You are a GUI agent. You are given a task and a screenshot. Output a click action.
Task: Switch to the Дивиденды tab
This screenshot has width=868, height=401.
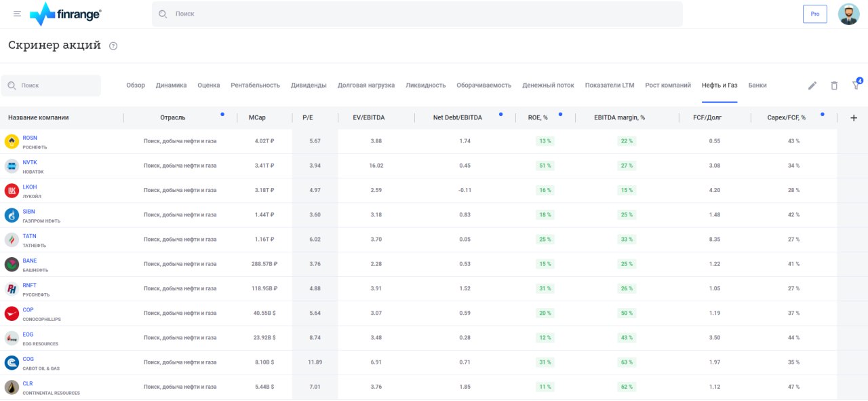(309, 85)
